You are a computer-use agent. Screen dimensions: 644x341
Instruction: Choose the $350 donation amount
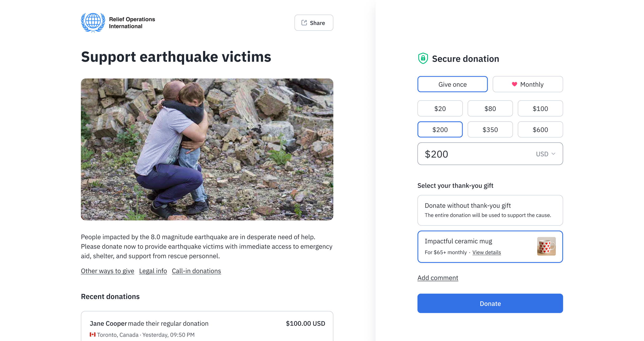coord(490,130)
